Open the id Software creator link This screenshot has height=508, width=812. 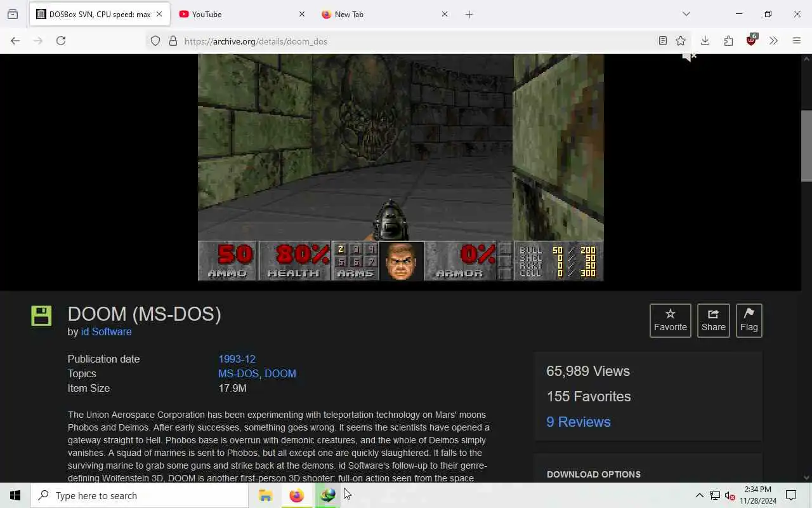click(107, 331)
